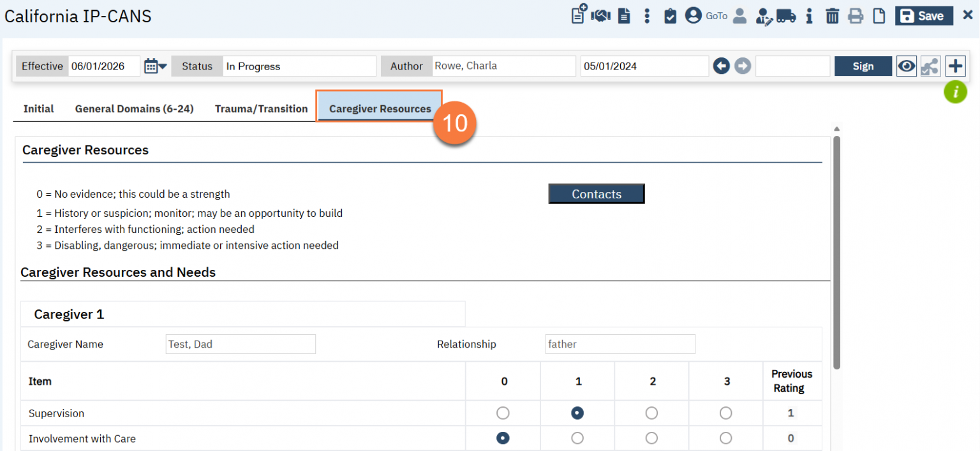The width and height of the screenshot is (980, 451).
Task: Click the truck icon in the toolbar
Action: [x=786, y=16]
